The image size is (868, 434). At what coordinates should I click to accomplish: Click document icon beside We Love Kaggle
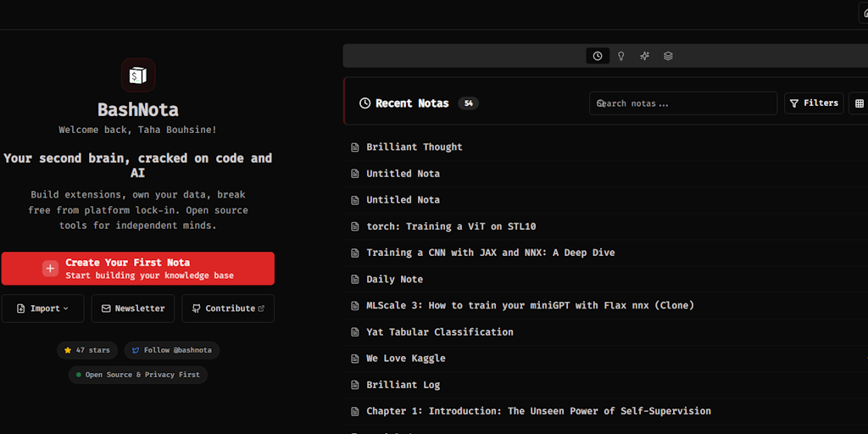point(355,359)
